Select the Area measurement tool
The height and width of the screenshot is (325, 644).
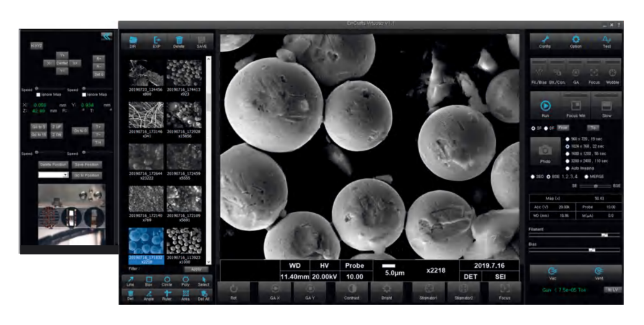click(185, 295)
